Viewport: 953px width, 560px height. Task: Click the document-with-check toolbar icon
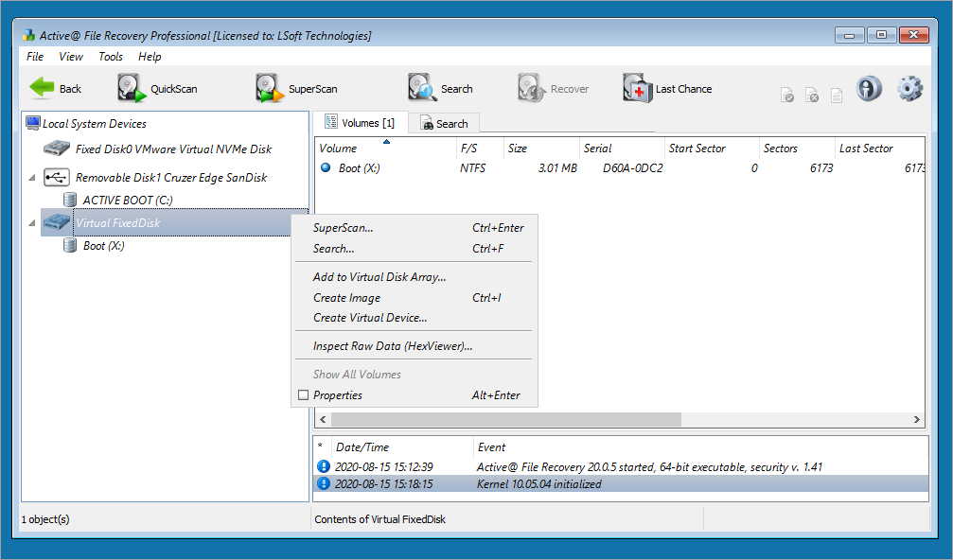pos(787,96)
